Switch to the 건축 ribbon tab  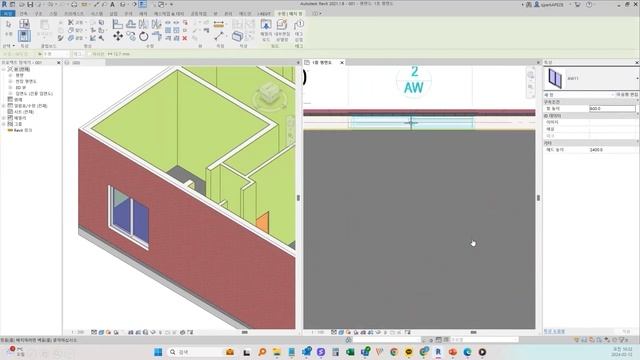[24, 13]
